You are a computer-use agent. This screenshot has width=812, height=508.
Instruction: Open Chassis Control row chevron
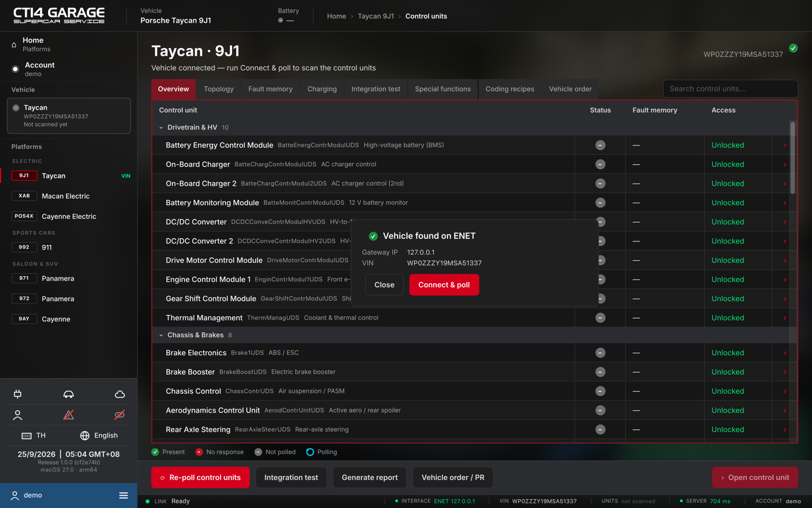coord(785,391)
